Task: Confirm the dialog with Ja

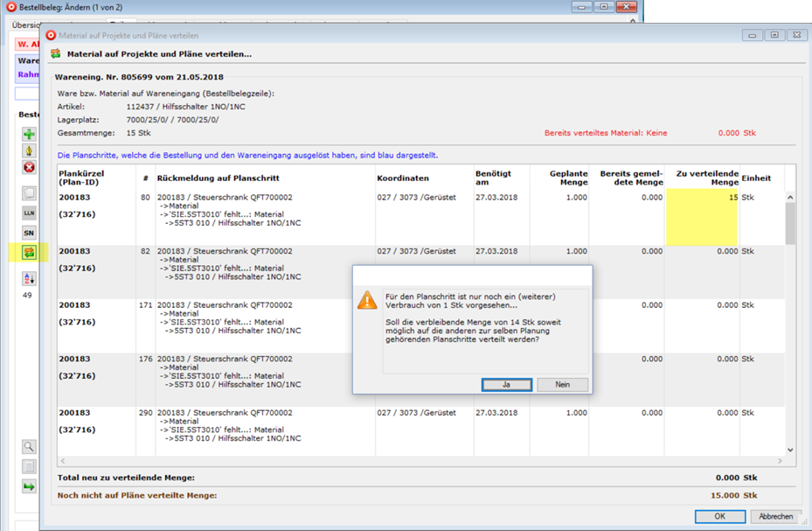Action: point(506,385)
